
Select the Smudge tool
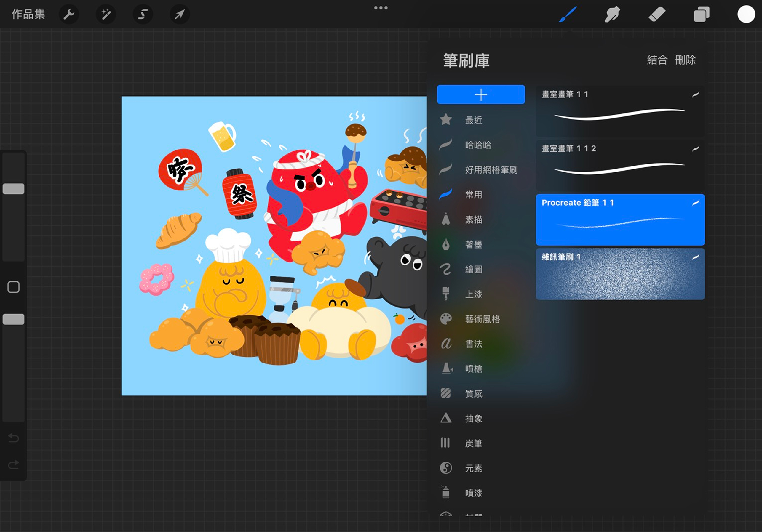(x=612, y=14)
